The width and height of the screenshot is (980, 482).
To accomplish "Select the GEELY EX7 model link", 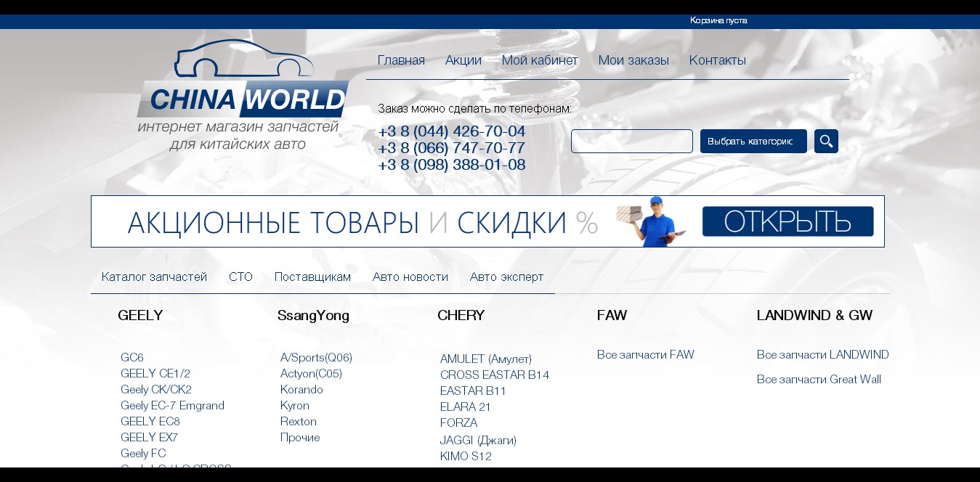I will pos(149,438).
